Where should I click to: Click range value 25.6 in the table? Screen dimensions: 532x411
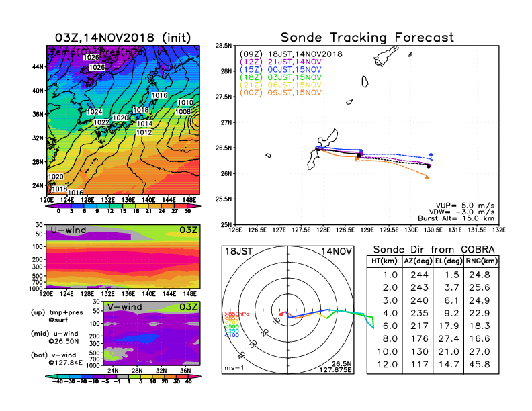click(480, 287)
